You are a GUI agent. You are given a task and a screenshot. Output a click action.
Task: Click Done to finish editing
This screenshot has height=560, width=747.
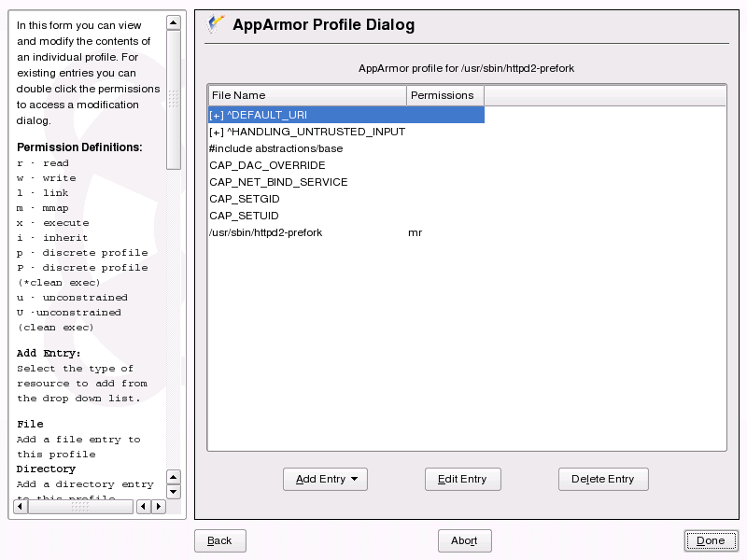[711, 541]
